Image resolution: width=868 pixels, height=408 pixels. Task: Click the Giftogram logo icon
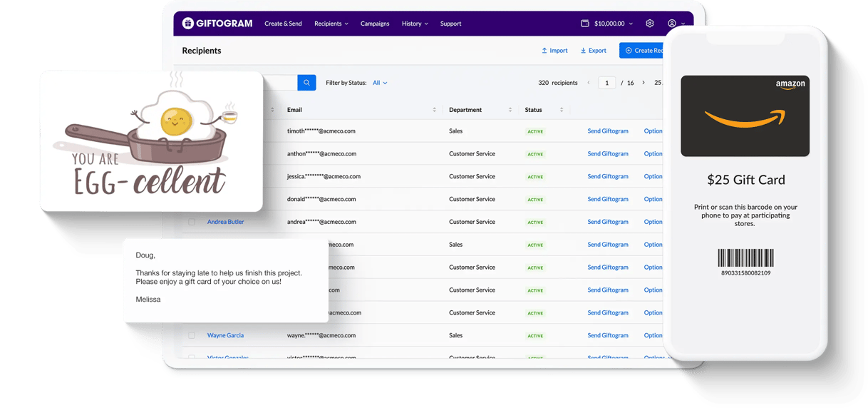tap(188, 24)
